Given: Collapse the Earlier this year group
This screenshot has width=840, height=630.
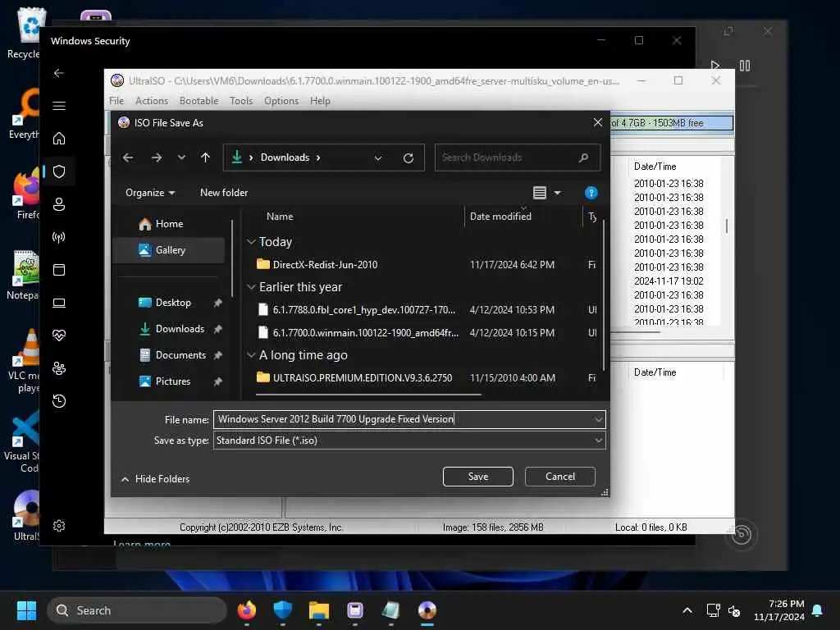Looking at the screenshot, I should point(251,287).
